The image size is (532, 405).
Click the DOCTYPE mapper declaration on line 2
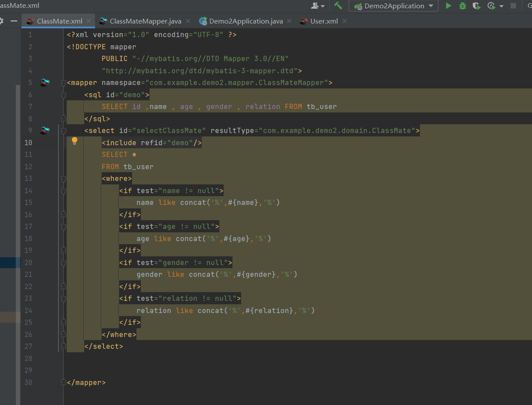[x=102, y=47]
